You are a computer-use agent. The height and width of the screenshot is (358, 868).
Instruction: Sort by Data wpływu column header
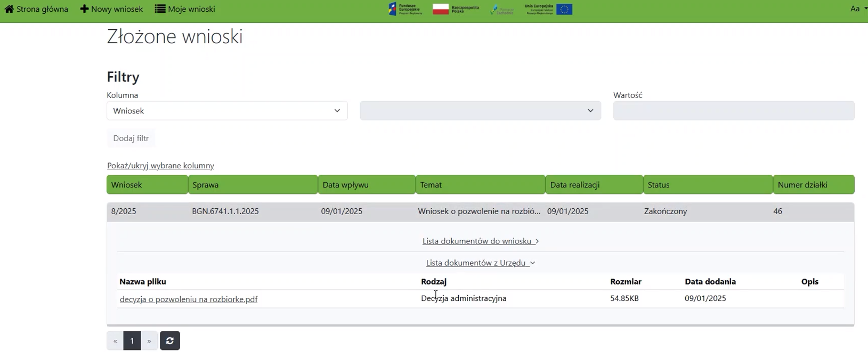(367, 185)
